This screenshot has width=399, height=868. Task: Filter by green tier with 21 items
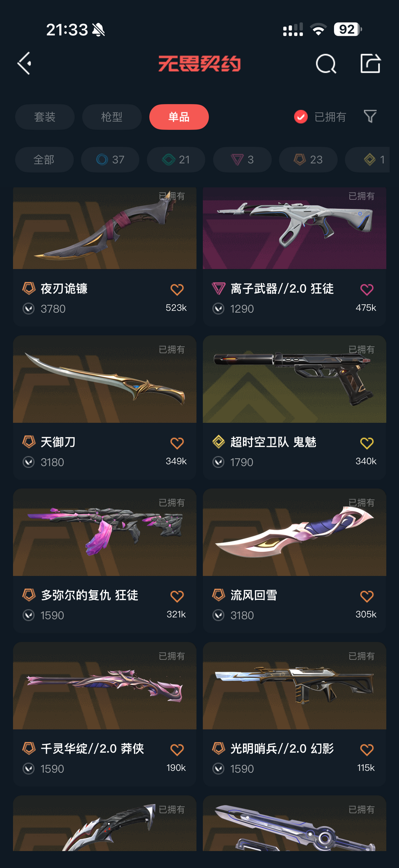pos(176,159)
